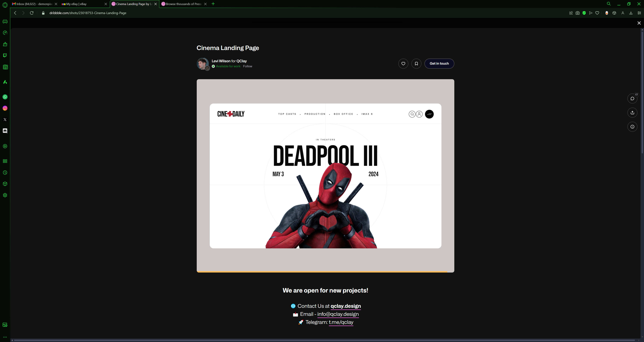
Task: Click the share shot icon
Action: click(632, 113)
